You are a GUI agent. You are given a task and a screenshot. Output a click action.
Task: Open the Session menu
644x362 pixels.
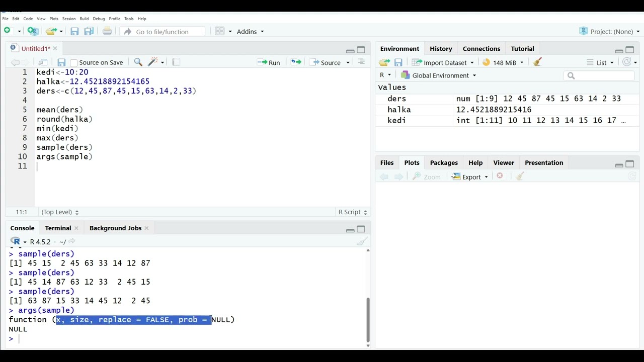click(x=69, y=19)
